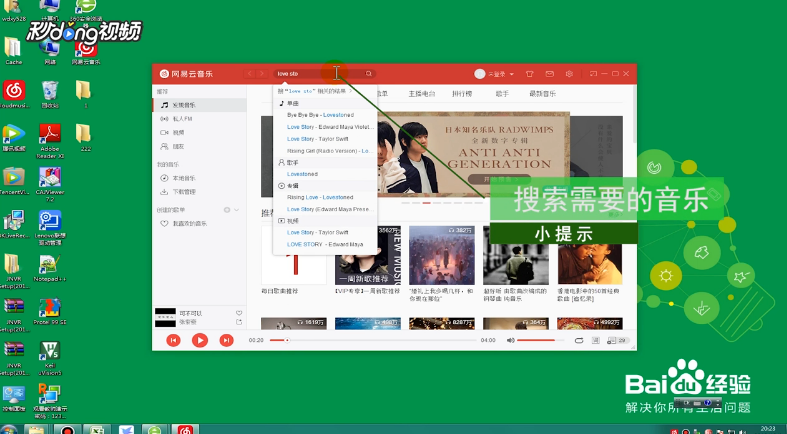Open the 8287万 plays playlist cover

coord(442,323)
